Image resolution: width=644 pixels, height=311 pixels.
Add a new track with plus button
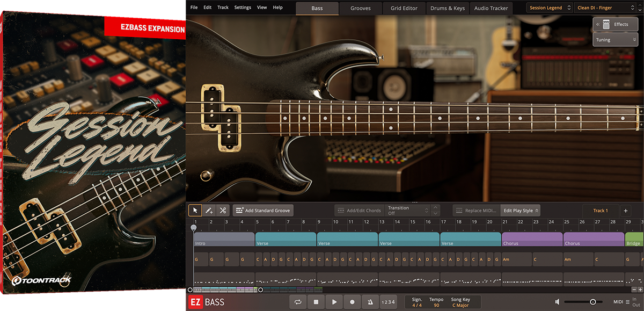pyautogui.click(x=625, y=211)
